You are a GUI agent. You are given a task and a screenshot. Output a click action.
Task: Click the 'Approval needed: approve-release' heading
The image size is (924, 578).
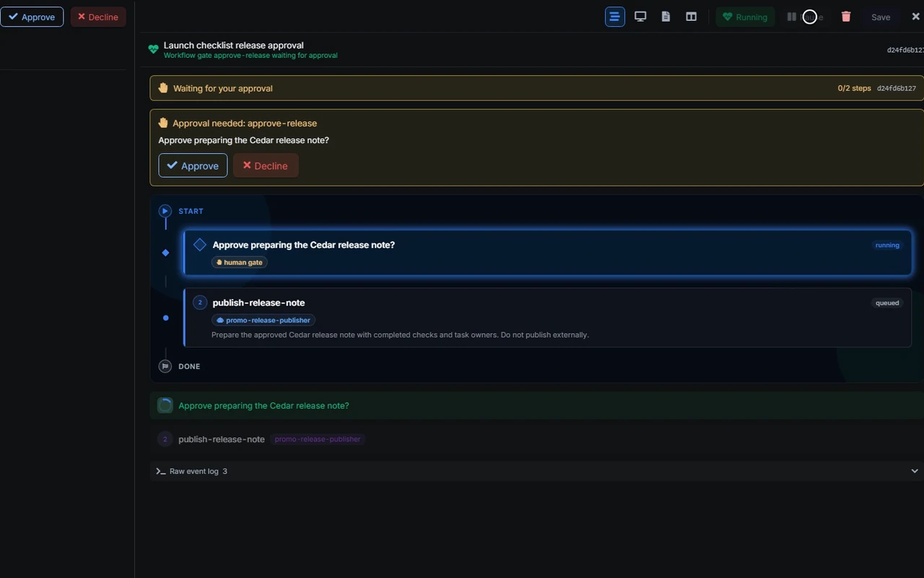245,123
